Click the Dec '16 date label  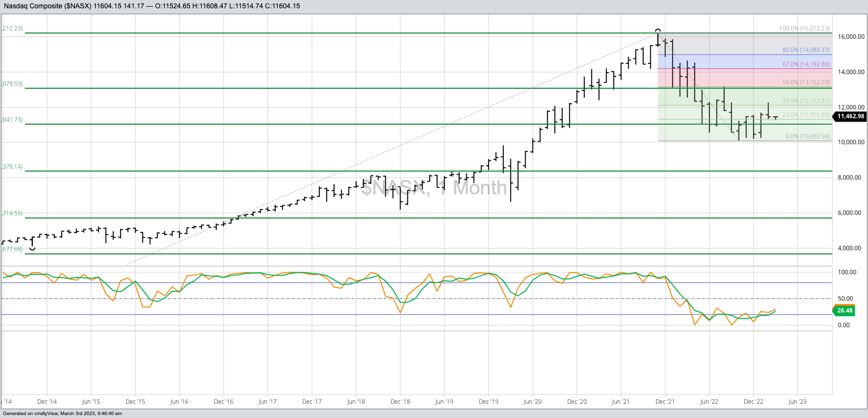point(224,402)
